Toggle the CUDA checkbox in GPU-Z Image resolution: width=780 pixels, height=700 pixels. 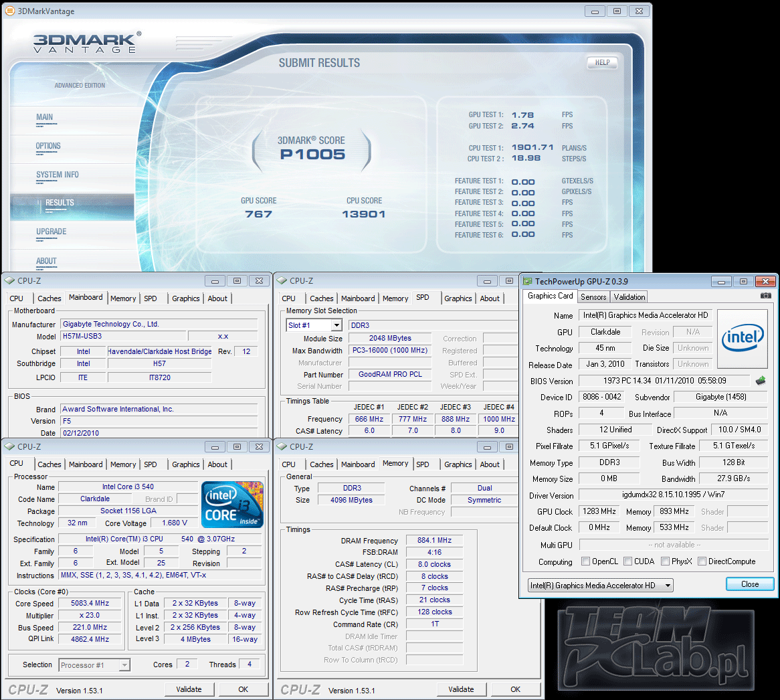tap(627, 561)
